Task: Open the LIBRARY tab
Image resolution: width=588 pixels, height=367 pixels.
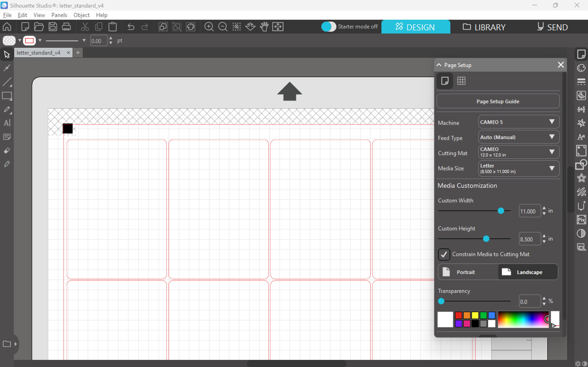Action: [x=484, y=27]
